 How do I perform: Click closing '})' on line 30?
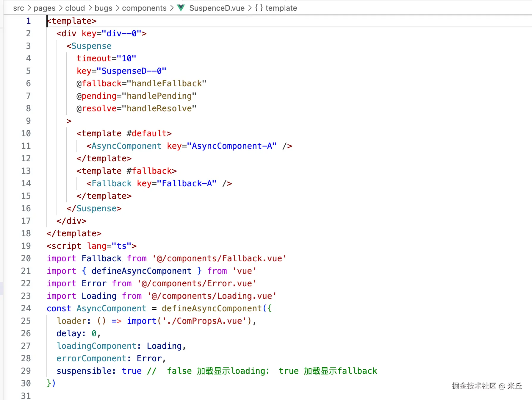click(51, 383)
